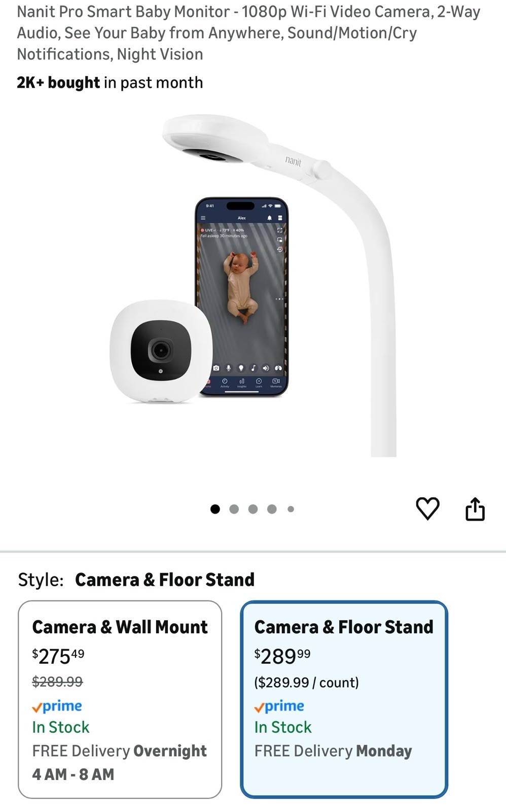506x812 pixels.
Task: Tap the Prime logo in Floor Stand card
Action: [x=279, y=706]
